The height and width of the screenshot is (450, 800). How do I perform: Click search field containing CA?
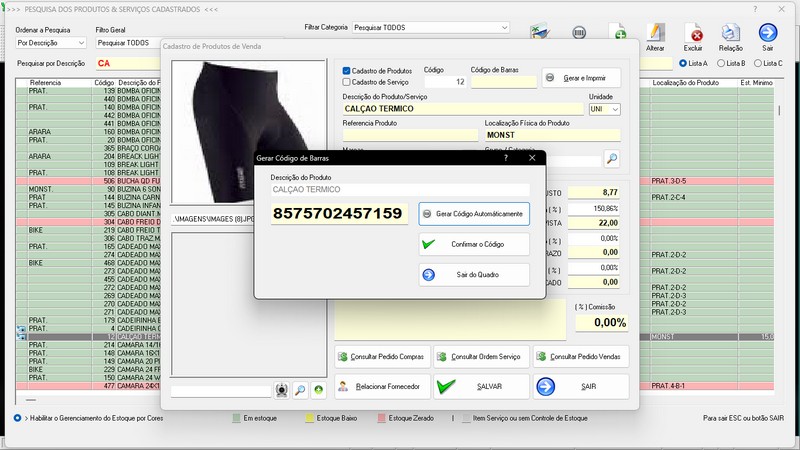coord(128,63)
